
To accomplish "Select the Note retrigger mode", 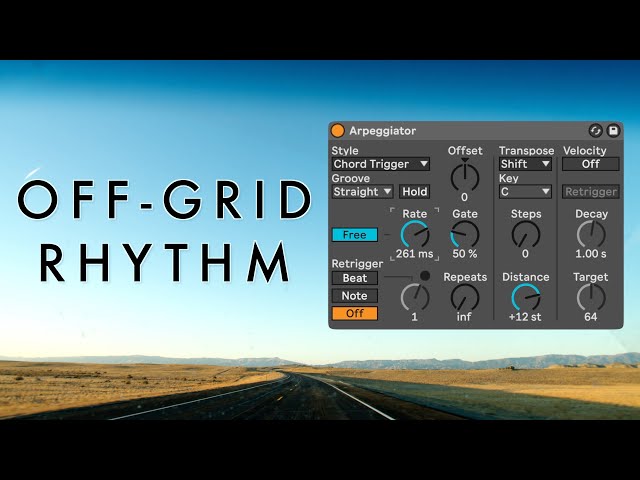I will (x=355, y=296).
